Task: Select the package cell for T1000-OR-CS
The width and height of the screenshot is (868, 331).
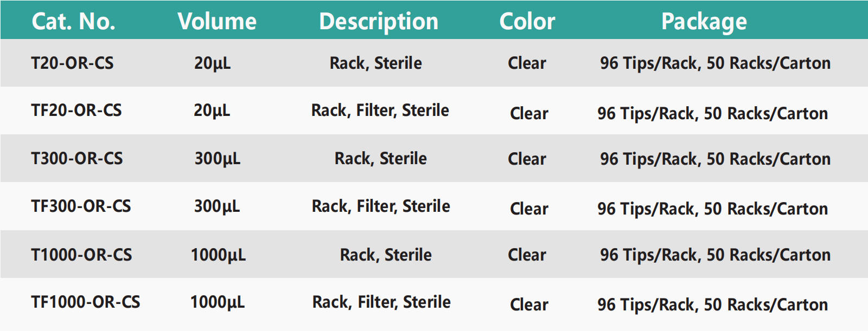Action: coord(715,255)
